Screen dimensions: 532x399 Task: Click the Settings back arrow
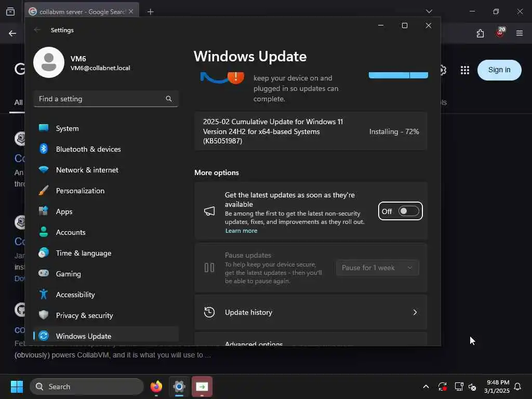point(37,30)
